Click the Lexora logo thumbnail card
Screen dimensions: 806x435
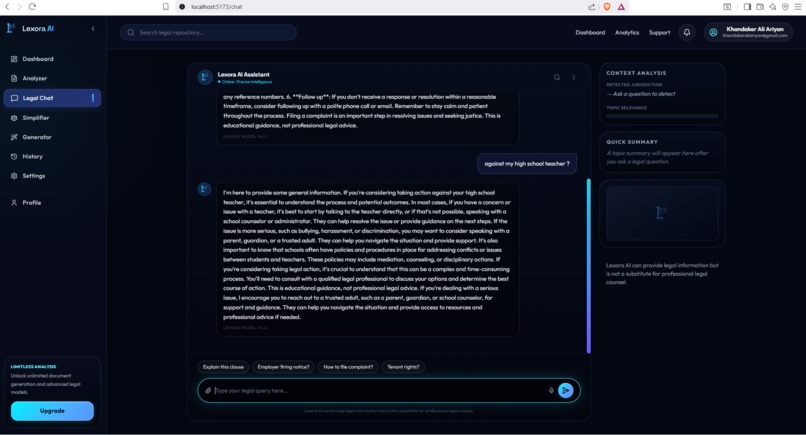pyautogui.click(x=662, y=213)
